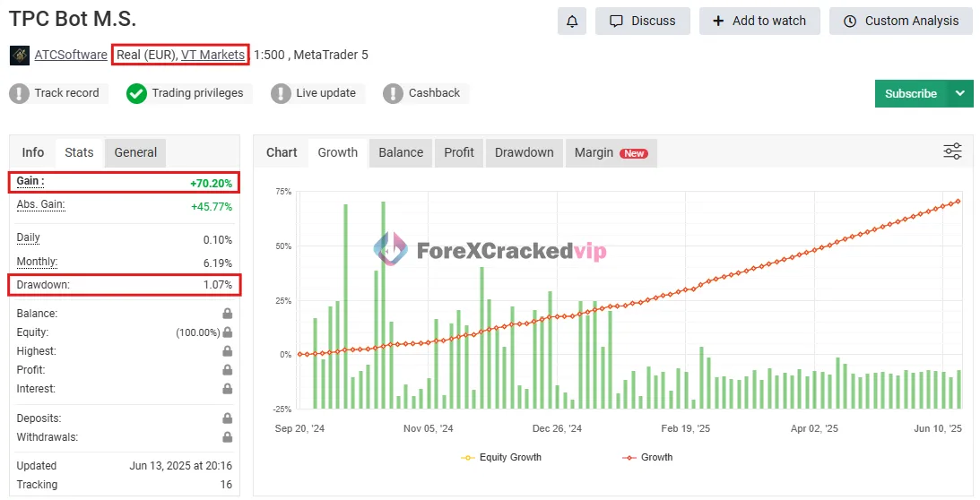The width and height of the screenshot is (980, 500).
Task: Switch to the General tab
Action: (x=135, y=152)
